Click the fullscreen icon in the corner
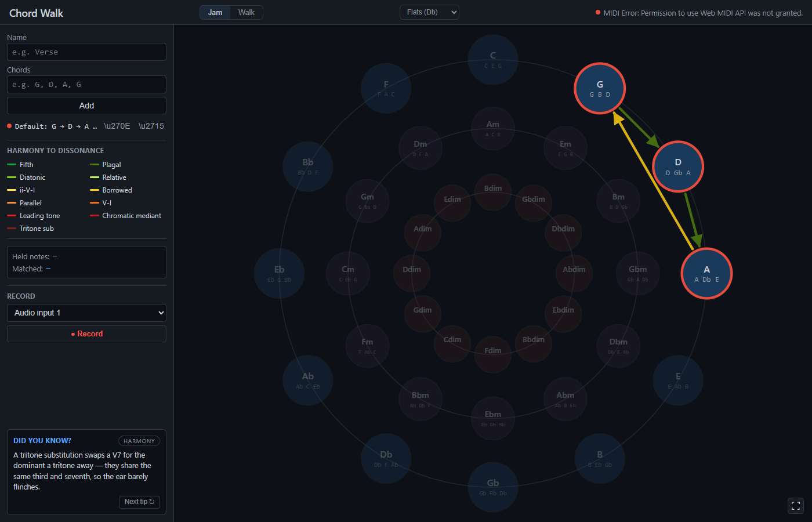The height and width of the screenshot is (522, 812). pyautogui.click(x=796, y=506)
